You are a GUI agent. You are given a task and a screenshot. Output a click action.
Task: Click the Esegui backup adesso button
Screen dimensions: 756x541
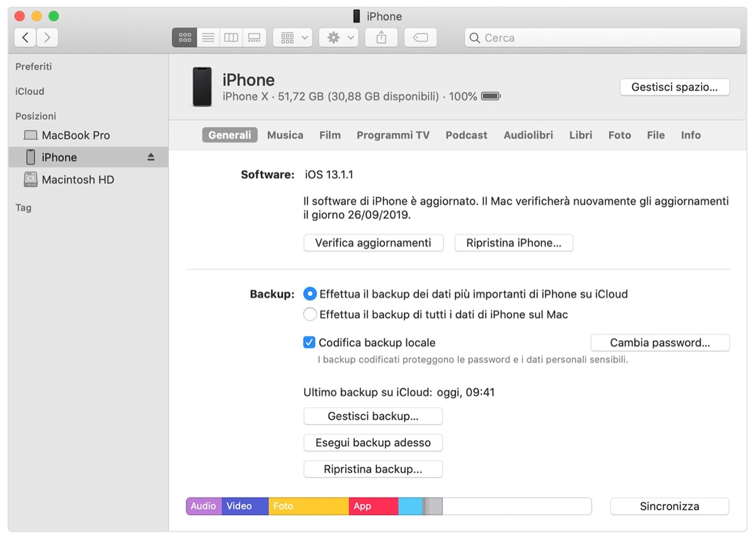tap(373, 443)
